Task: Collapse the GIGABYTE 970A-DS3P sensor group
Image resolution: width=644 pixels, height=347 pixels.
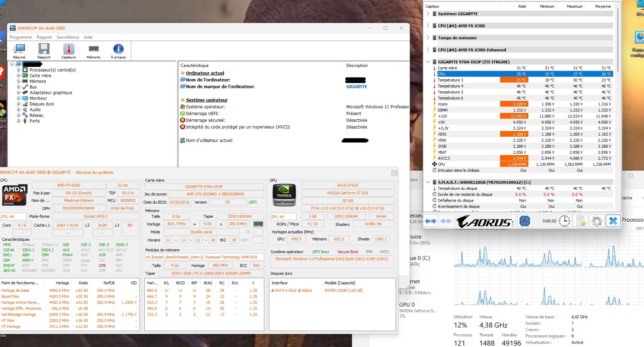Action: point(427,61)
